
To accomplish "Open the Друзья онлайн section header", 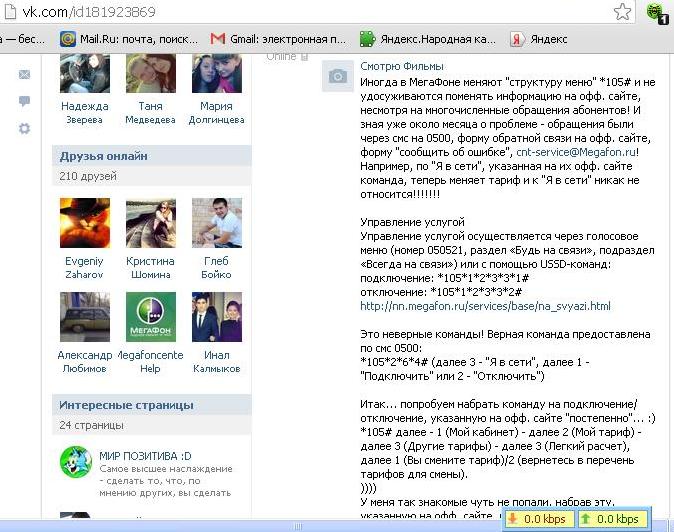I will coord(103,156).
